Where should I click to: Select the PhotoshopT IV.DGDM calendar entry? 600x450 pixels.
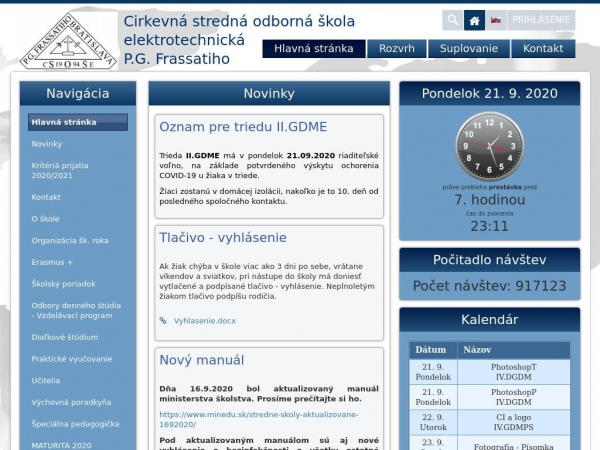click(x=514, y=372)
